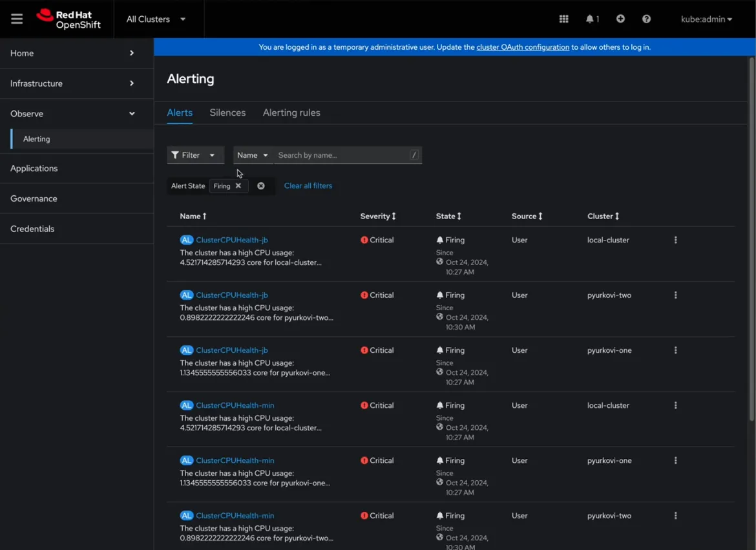Viewport: 756px width, 550px height.
Task: Click the Clear all filters link
Action: tap(308, 185)
